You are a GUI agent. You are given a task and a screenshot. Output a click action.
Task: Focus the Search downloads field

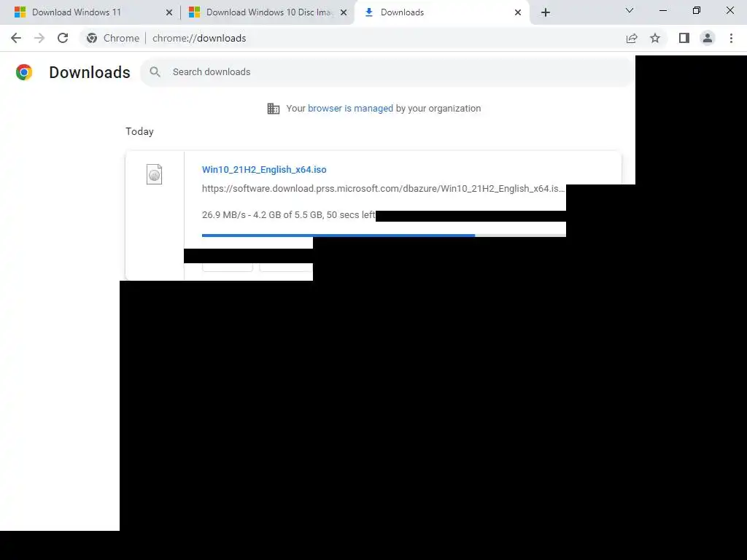point(388,72)
